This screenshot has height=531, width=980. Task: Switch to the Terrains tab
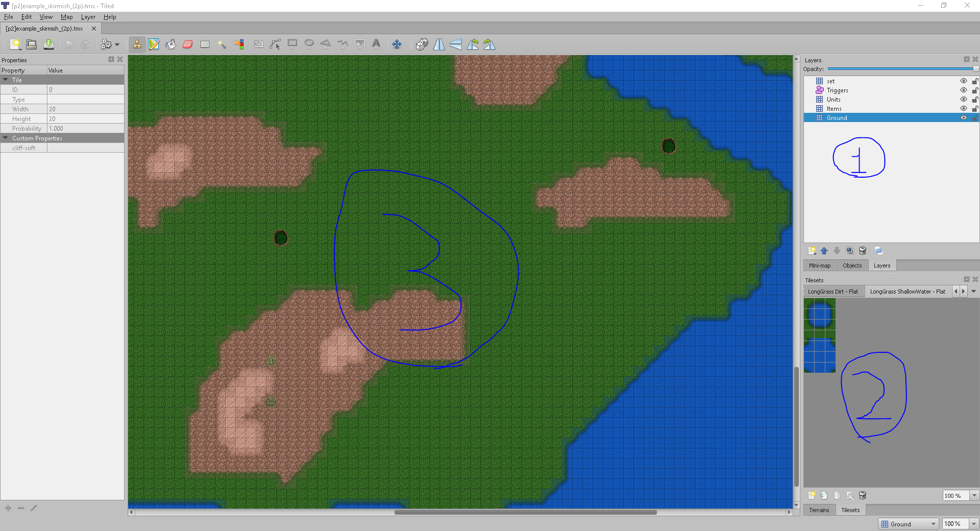pos(819,510)
